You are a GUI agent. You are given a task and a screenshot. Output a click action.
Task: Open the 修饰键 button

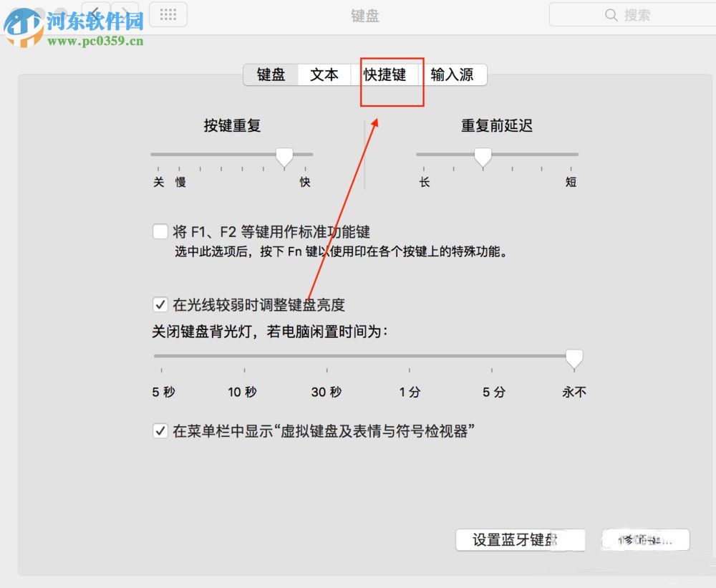pyautogui.click(x=643, y=539)
